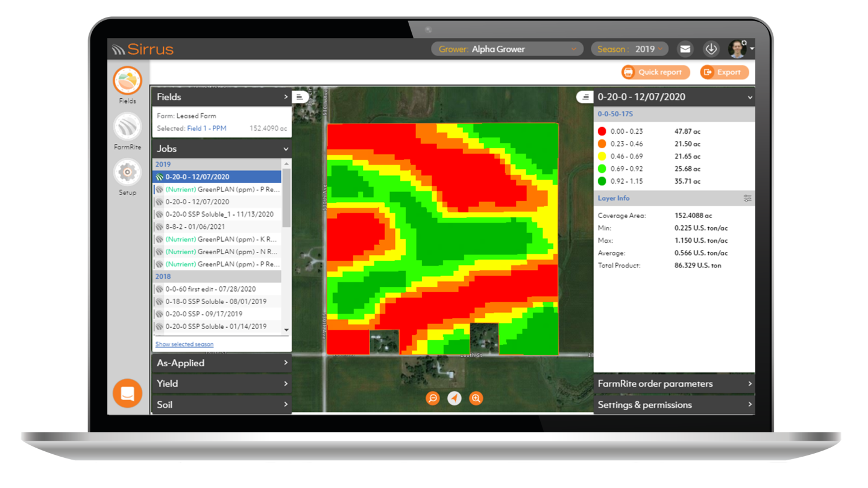Expand the Yield panel
The width and height of the screenshot is (868, 488).
pos(222,384)
